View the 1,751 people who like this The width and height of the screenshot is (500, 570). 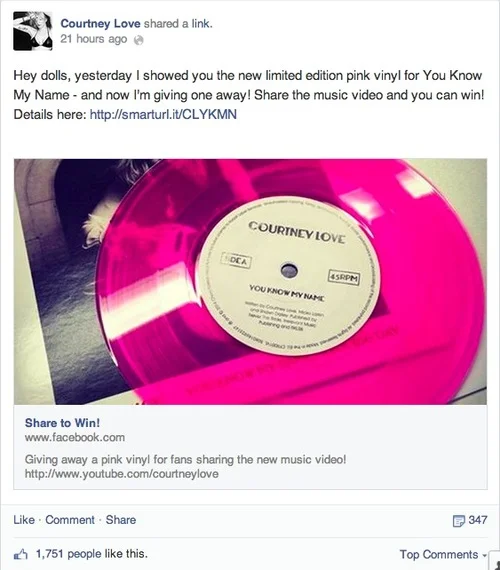click(x=92, y=554)
